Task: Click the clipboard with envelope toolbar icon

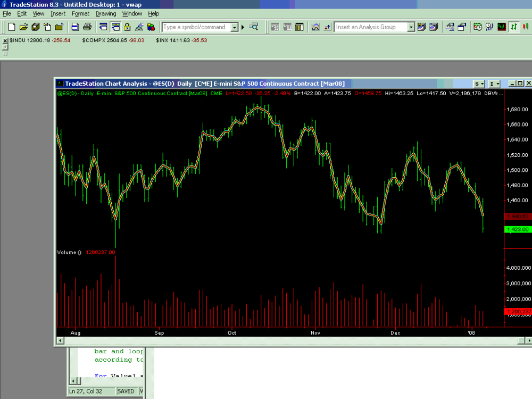Action: tap(47, 27)
